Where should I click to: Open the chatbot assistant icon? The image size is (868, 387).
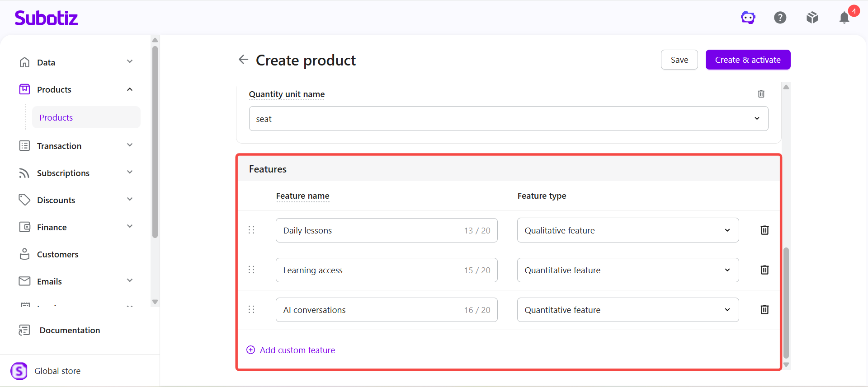tap(748, 18)
